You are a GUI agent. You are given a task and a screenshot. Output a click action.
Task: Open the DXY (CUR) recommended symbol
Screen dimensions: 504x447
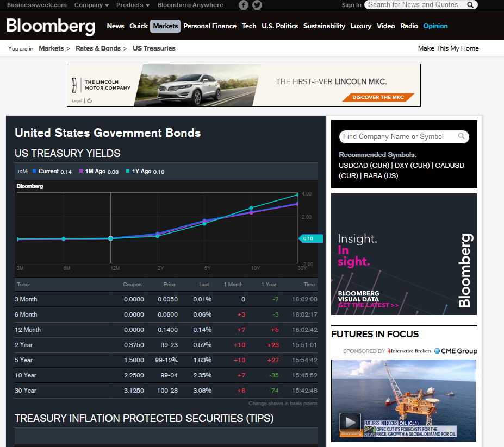coord(412,165)
